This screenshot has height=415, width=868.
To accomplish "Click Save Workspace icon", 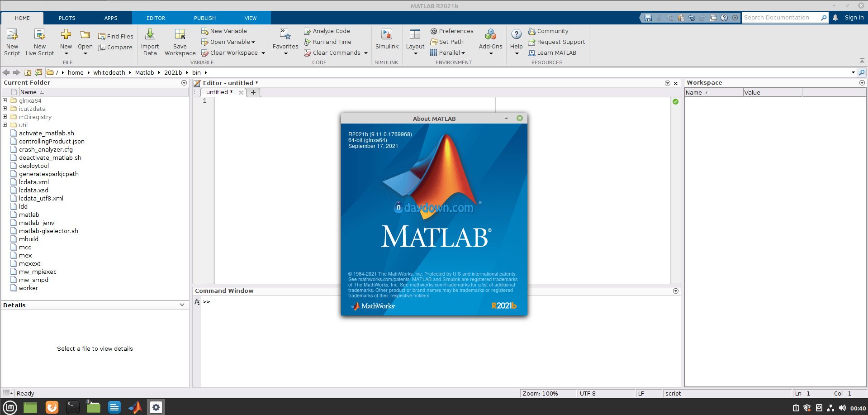I will click(180, 34).
